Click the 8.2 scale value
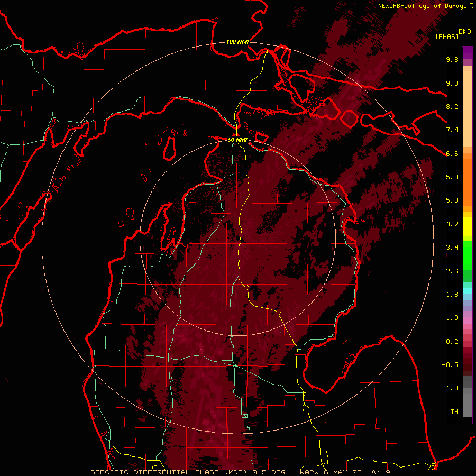Image resolution: width=476 pixels, height=476 pixels. (x=452, y=106)
